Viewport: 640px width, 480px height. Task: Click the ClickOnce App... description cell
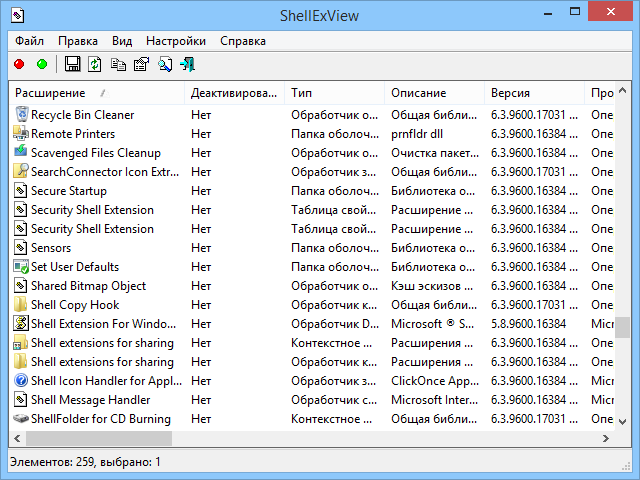click(x=435, y=381)
